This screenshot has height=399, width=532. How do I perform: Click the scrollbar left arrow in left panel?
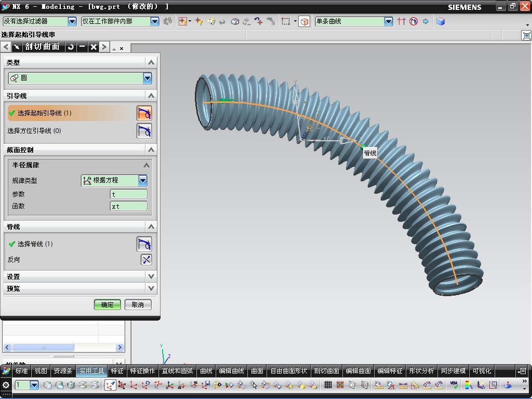(x=7, y=348)
